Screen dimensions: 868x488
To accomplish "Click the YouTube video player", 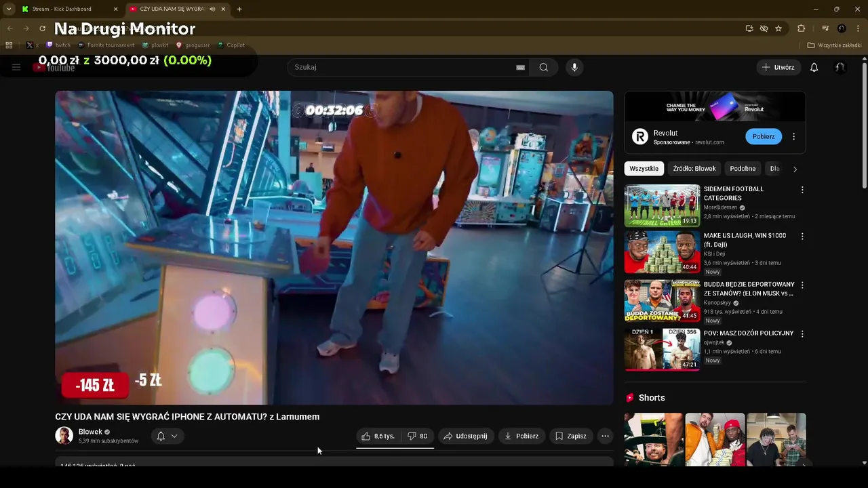I will pyautogui.click(x=334, y=247).
